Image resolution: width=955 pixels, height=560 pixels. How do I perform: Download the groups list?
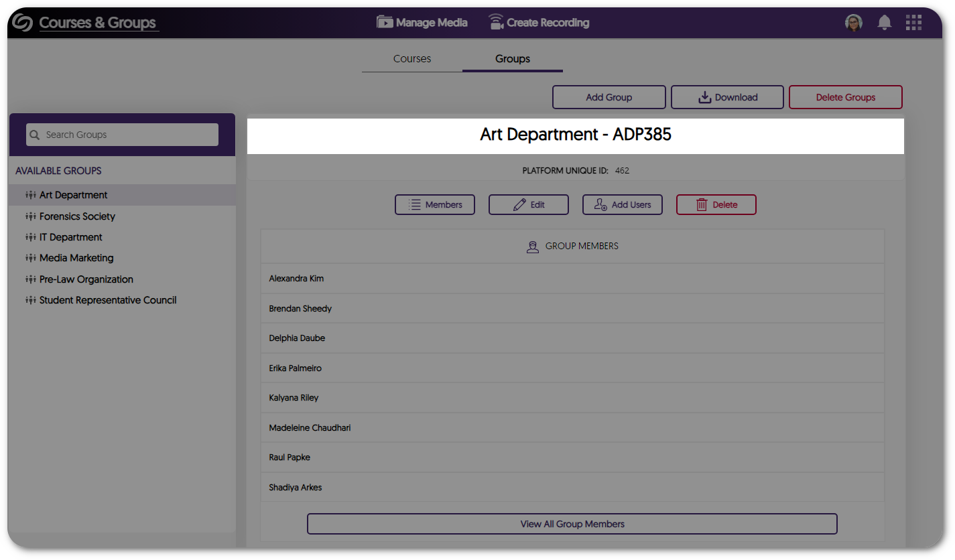pyautogui.click(x=727, y=97)
